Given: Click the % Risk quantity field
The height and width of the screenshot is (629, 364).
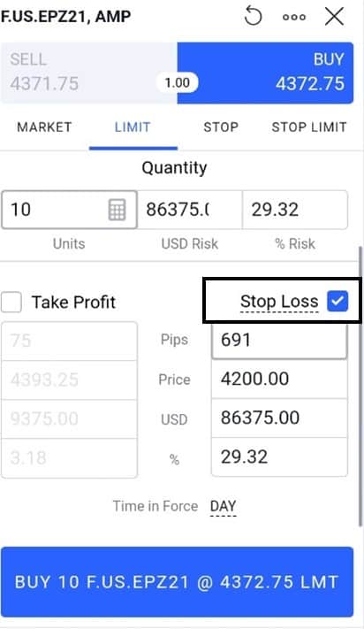Looking at the screenshot, I should 295,210.
